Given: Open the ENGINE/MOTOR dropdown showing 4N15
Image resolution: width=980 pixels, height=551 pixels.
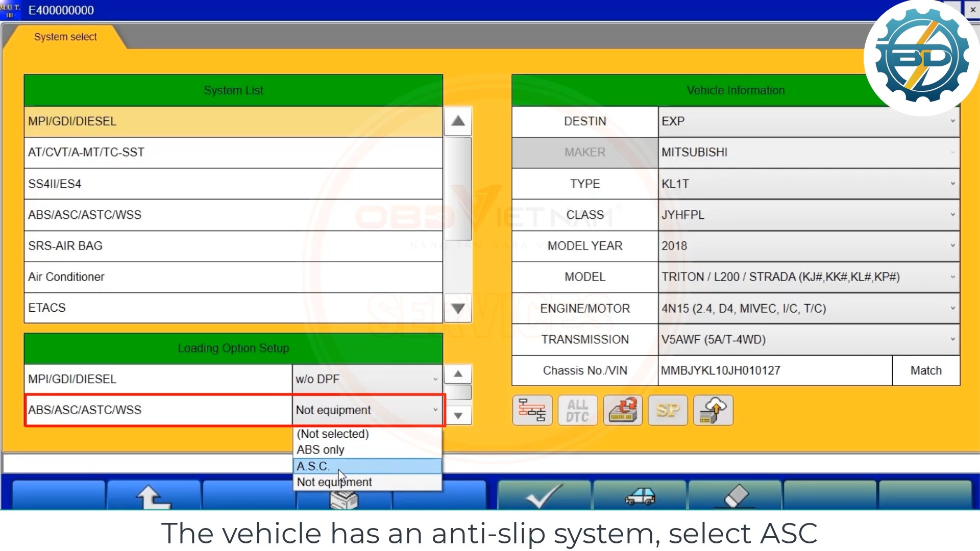Looking at the screenshot, I should [808, 308].
